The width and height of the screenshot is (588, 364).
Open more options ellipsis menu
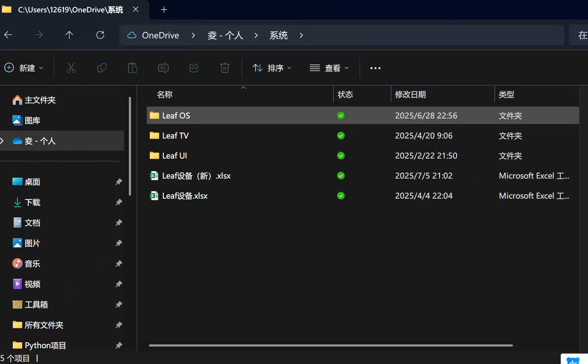pyautogui.click(x=375, y=68)
